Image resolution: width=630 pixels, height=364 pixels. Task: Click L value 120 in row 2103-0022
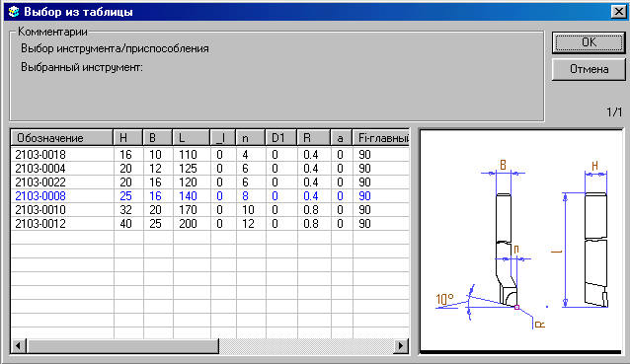coord(188,182)
